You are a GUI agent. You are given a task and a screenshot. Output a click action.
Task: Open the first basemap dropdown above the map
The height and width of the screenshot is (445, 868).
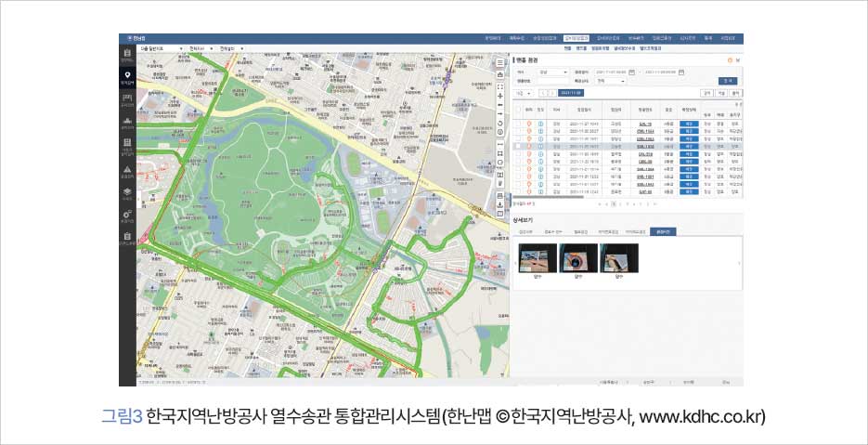160,48
